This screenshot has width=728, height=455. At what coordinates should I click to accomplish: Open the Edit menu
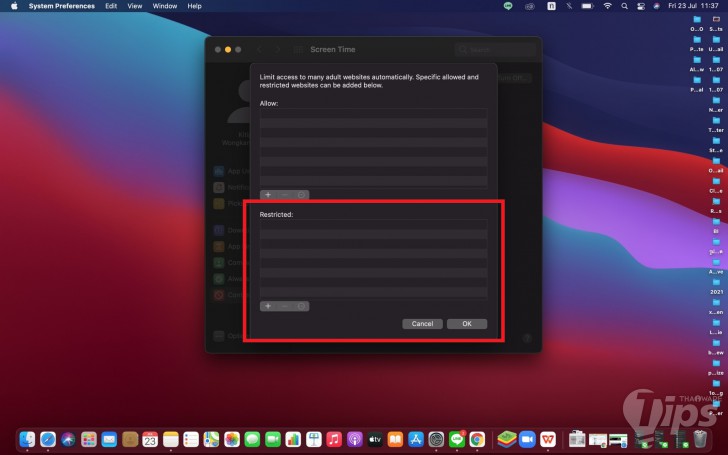pyautogui.click(x=111, y=6)
